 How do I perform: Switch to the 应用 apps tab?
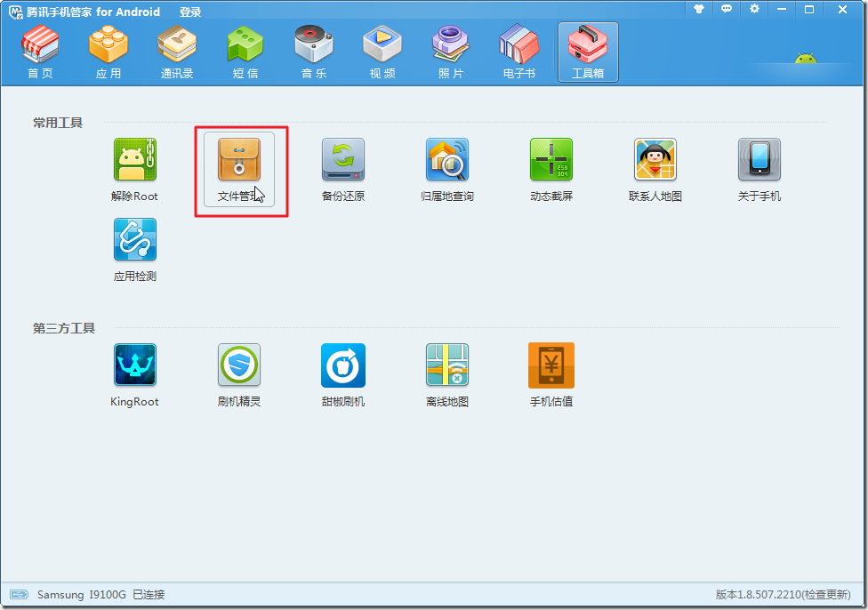tap(108, 52)
